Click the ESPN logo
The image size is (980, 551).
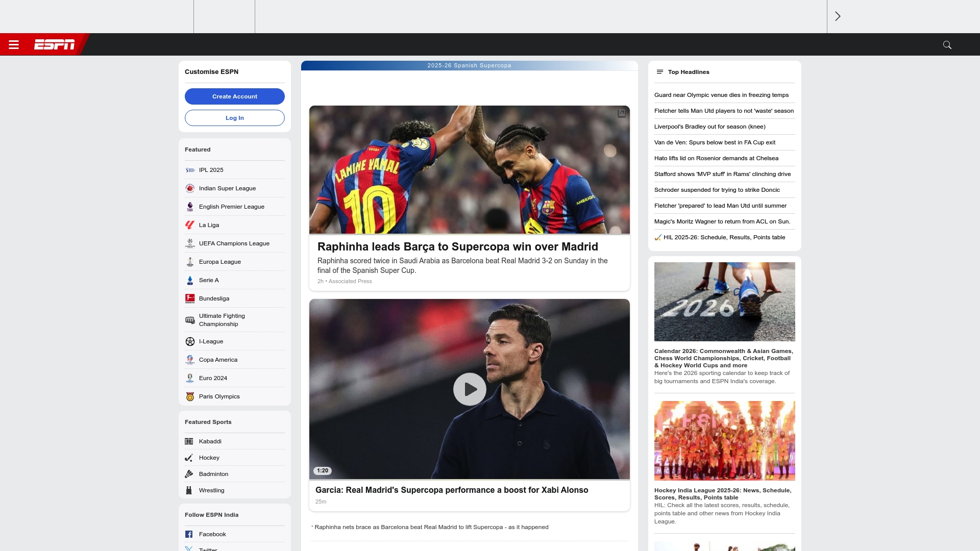(x=54, y=45)
